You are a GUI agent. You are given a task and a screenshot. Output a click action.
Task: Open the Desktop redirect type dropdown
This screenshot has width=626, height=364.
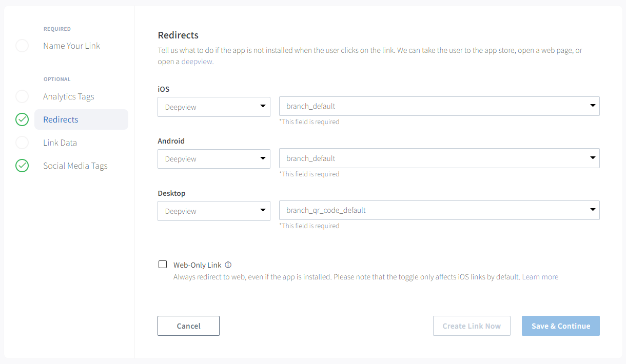click(213, 211)
